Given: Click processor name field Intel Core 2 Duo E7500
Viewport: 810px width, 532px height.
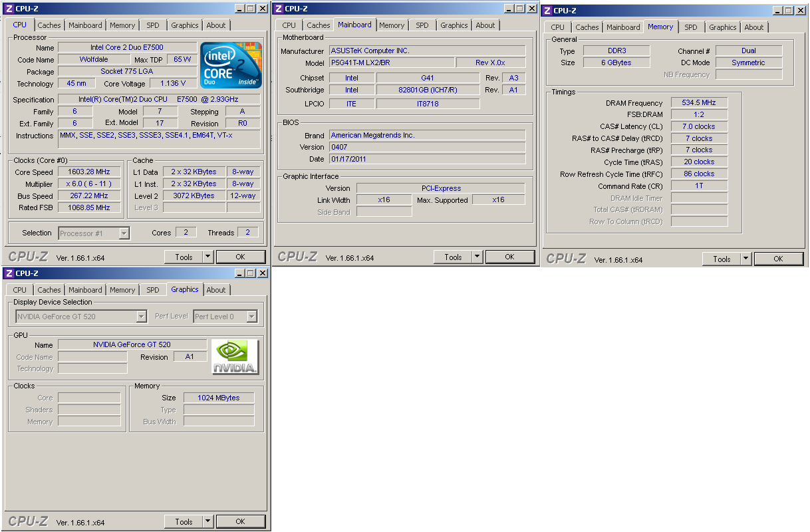Looking at the screenshot, I should (x=127, y=47).
